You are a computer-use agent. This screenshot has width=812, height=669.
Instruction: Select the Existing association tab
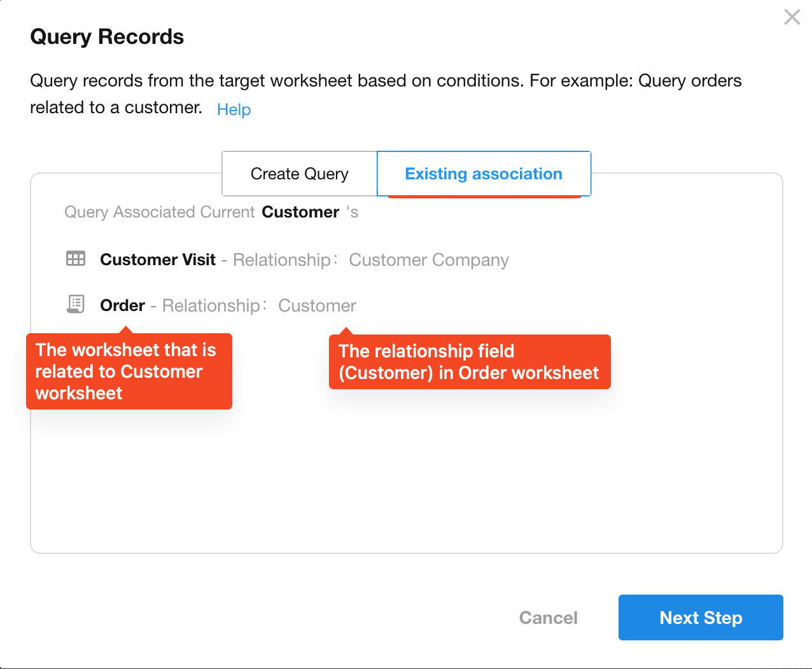click(484, 174)
